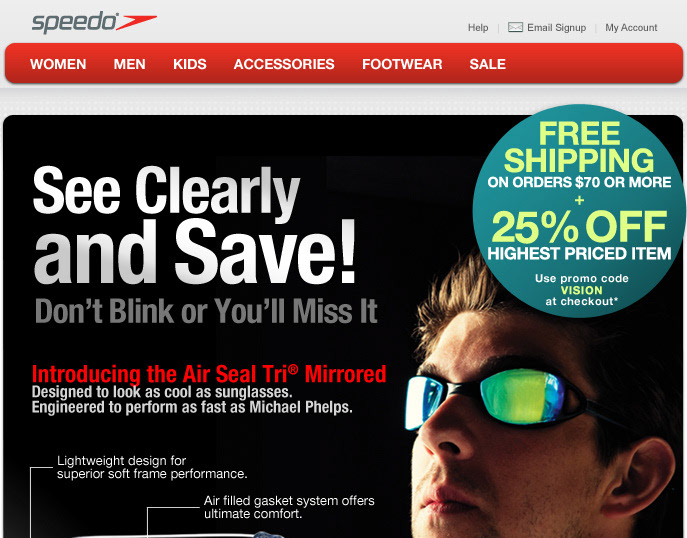Click the Free Shipping promo circle

pos(579,211)
